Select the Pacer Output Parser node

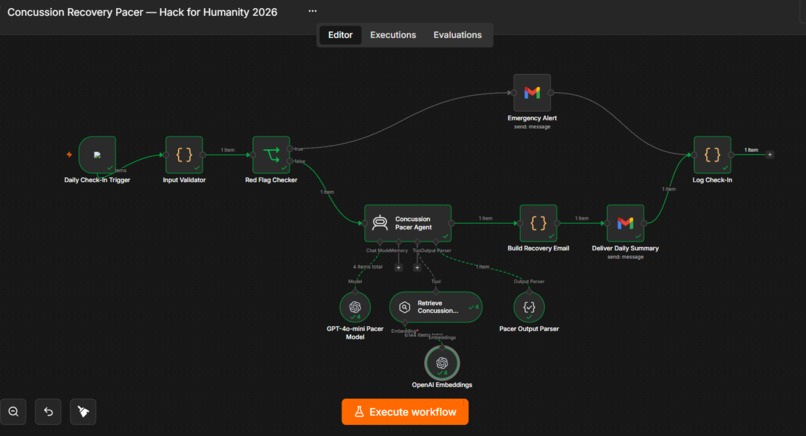pyautogui.click(x=529, y=307)
